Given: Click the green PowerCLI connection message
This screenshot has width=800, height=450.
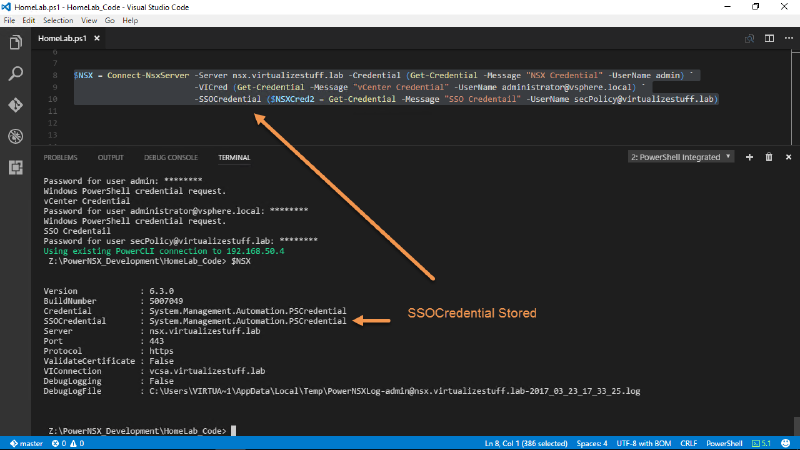Looking at the screenshot, I should coord(164,251).
